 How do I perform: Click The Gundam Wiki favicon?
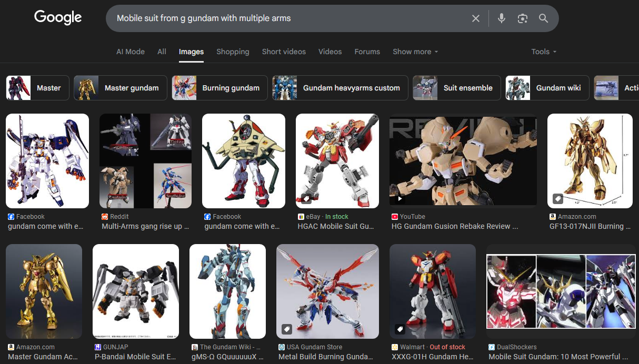point(195,347)
